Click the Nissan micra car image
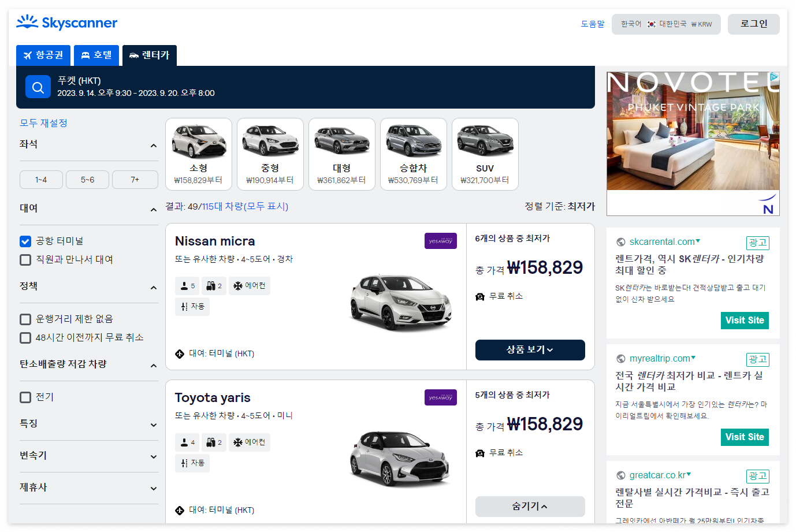 [401, 303]
